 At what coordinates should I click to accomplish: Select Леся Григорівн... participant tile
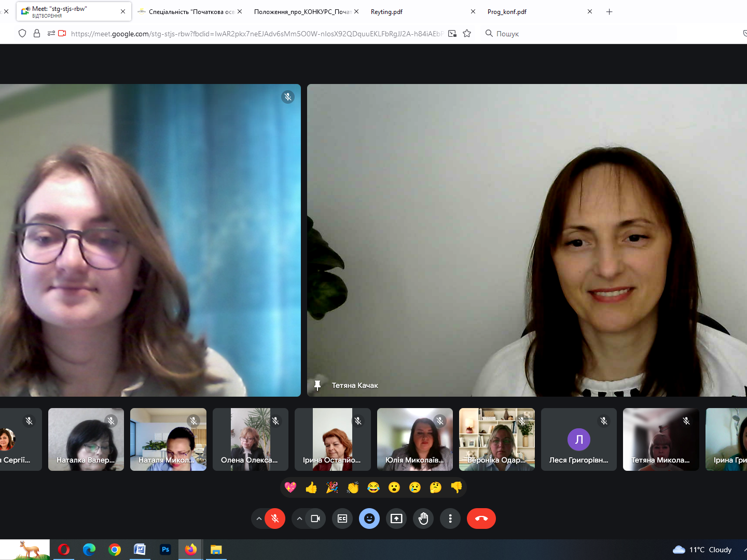tap(579, 440)
